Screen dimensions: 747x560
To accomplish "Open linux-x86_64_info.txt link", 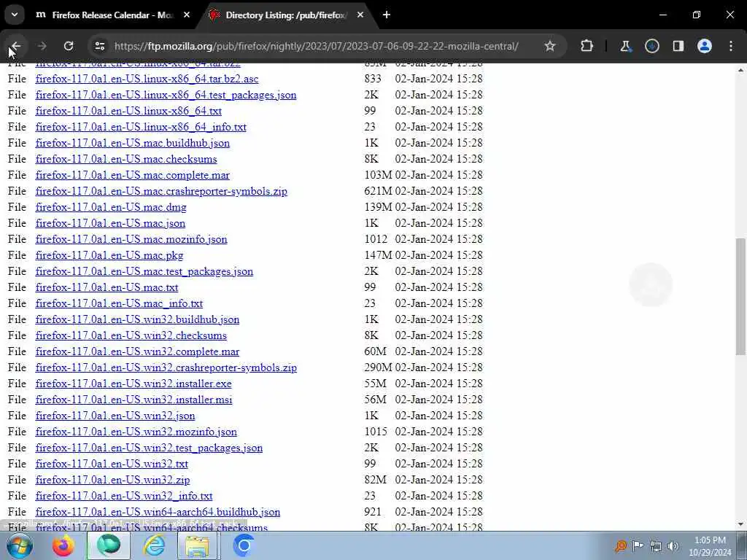I will 141,127.
